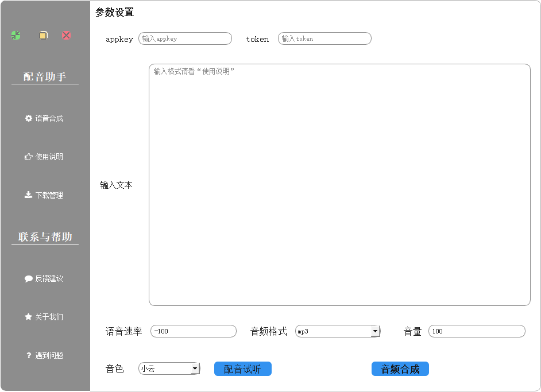Click the star icon beside 关于我们
The image size is (541, 392).
pos(29,317)
